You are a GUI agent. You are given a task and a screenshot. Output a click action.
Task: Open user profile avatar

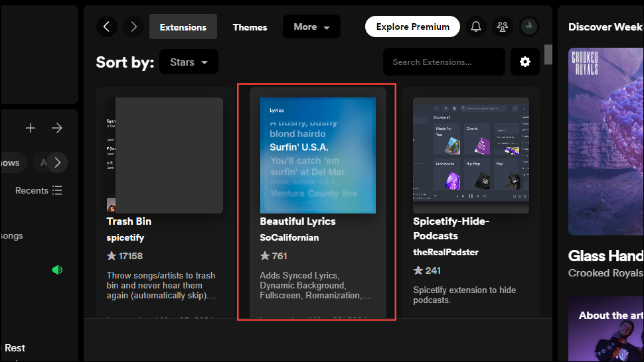point(528,27)
